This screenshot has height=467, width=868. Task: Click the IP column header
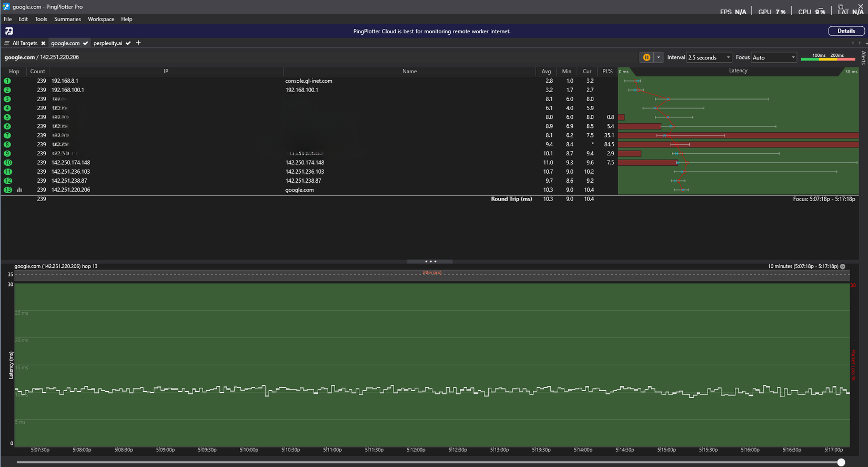(x=166, y=71)
